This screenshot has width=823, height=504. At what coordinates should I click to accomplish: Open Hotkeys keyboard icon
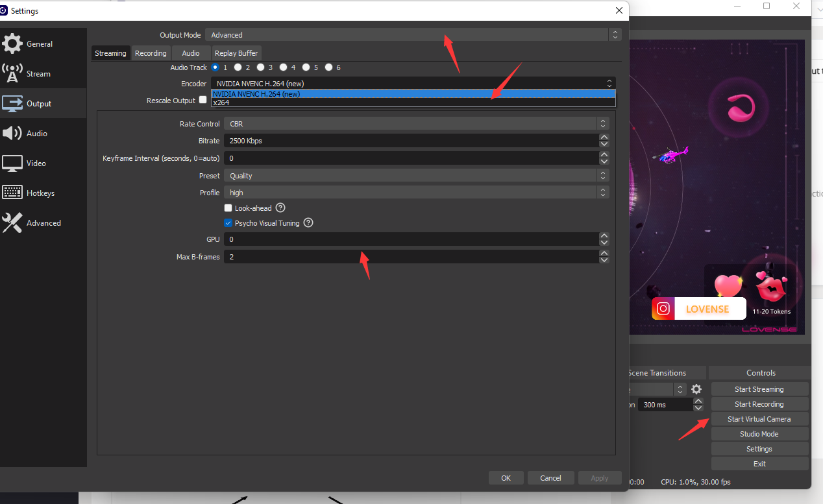(12, 193)
